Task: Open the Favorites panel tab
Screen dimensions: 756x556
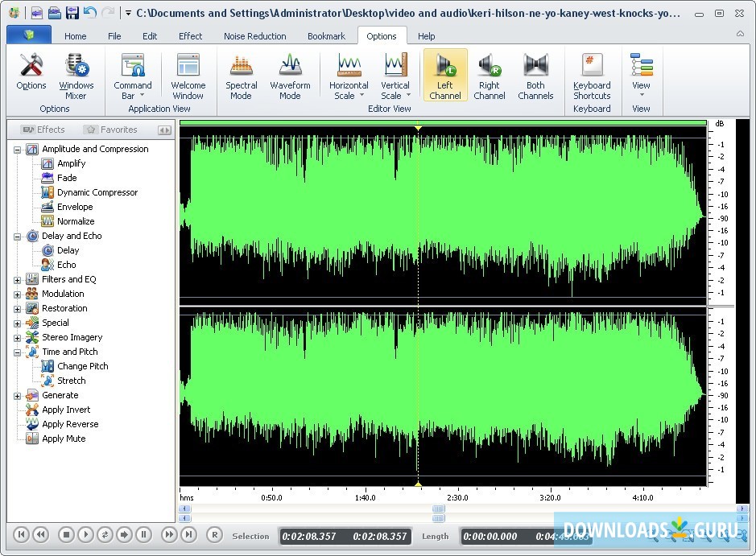Action: point(111,130)
